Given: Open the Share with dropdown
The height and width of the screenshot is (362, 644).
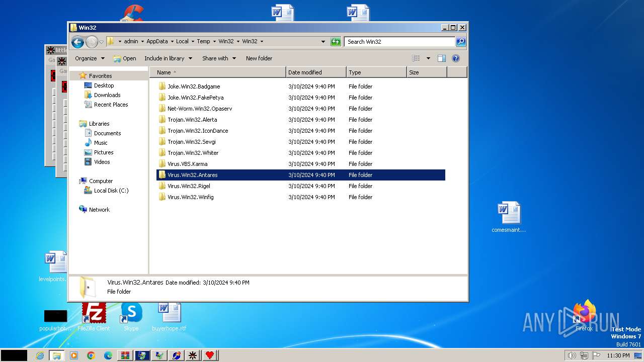Looking at the screenshot, I should (219, 58).
